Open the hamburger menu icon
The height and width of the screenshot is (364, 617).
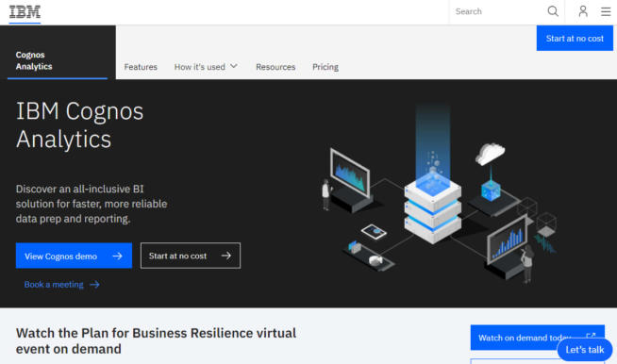pos(606,11)
